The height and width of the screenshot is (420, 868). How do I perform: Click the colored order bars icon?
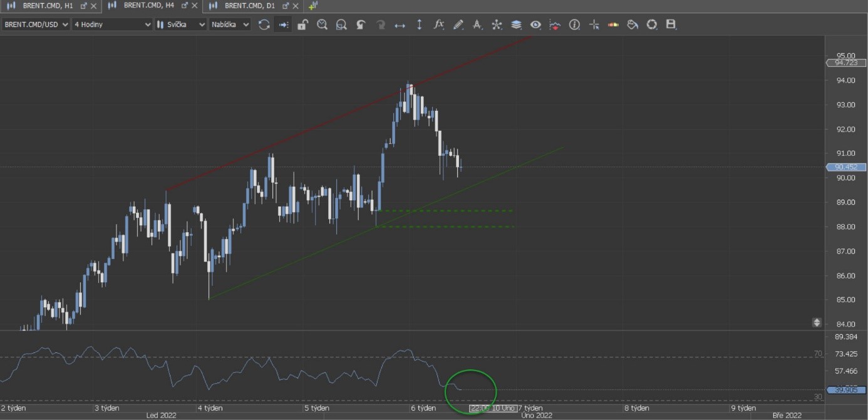tap(613, 24)
